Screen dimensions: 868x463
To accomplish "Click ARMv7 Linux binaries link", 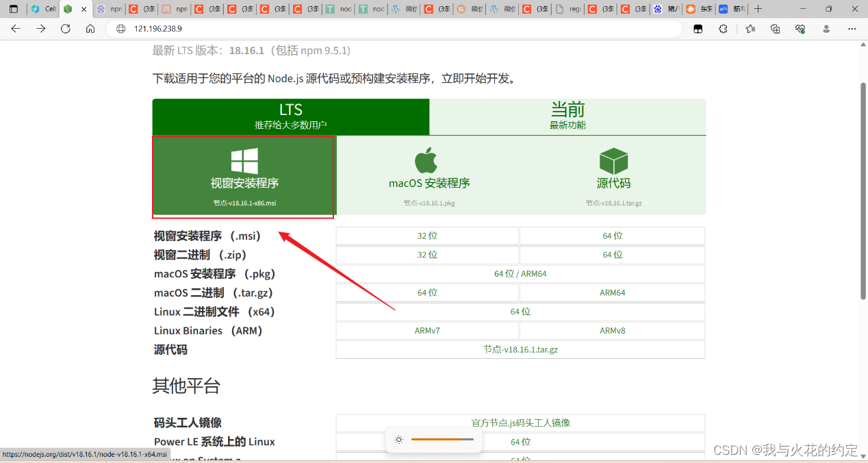I will 427,331.
